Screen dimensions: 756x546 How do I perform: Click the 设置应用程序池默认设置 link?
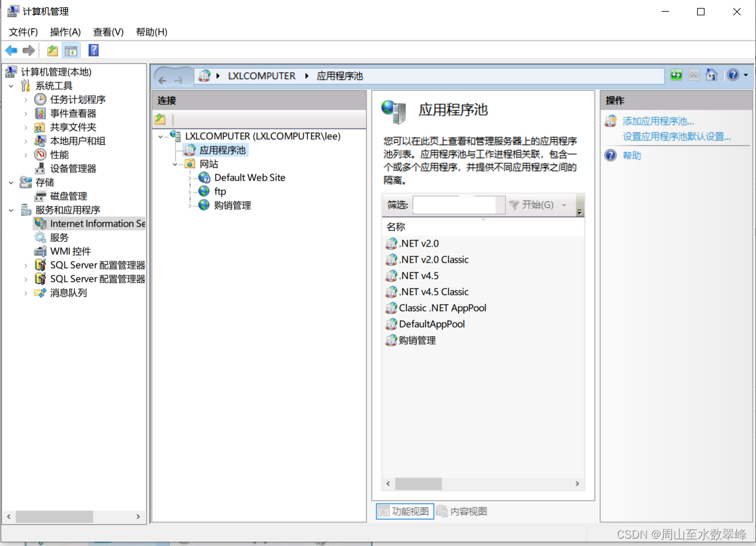[677, 136]
